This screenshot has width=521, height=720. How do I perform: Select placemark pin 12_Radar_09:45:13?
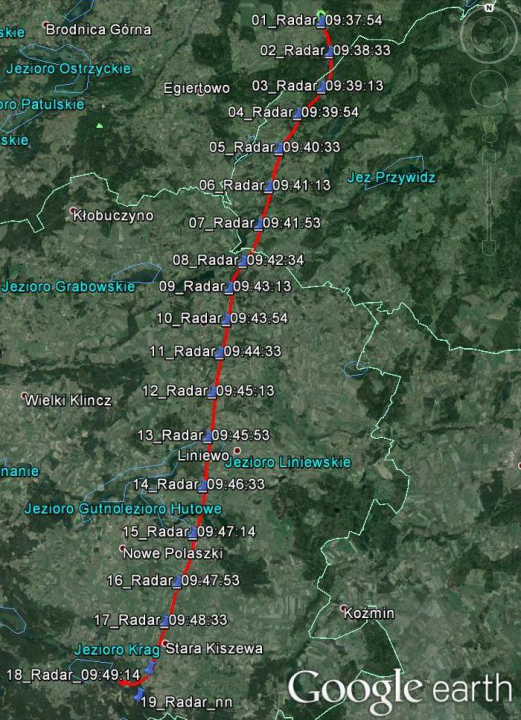click(x=212, y=391)
